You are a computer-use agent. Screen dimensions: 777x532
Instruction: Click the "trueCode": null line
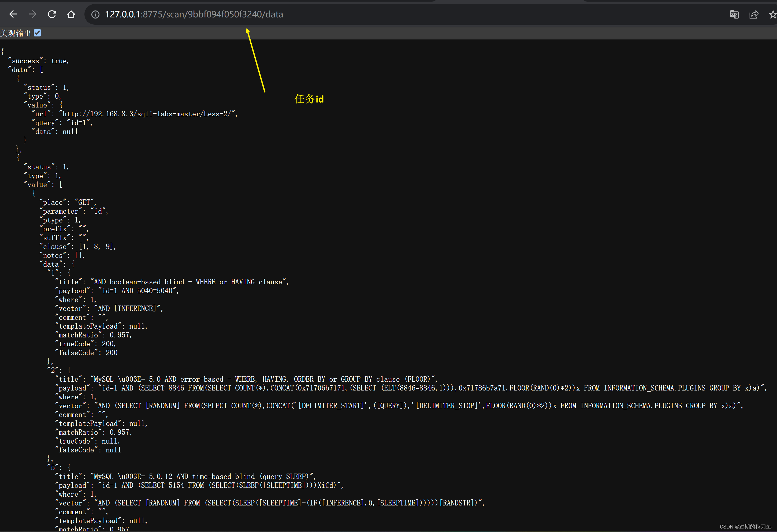pyautogui.click(x=88, y=441)
